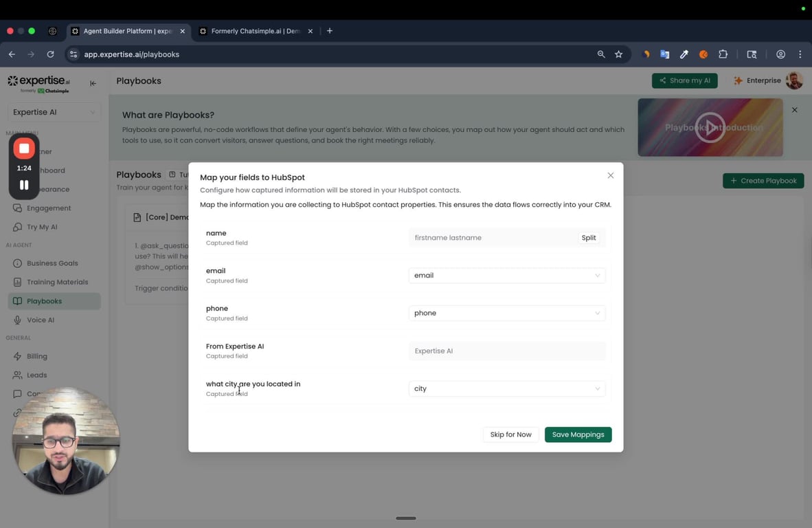812x528 pixels.
Task: Open a new browser tab
Action: (x=329, y=31)
